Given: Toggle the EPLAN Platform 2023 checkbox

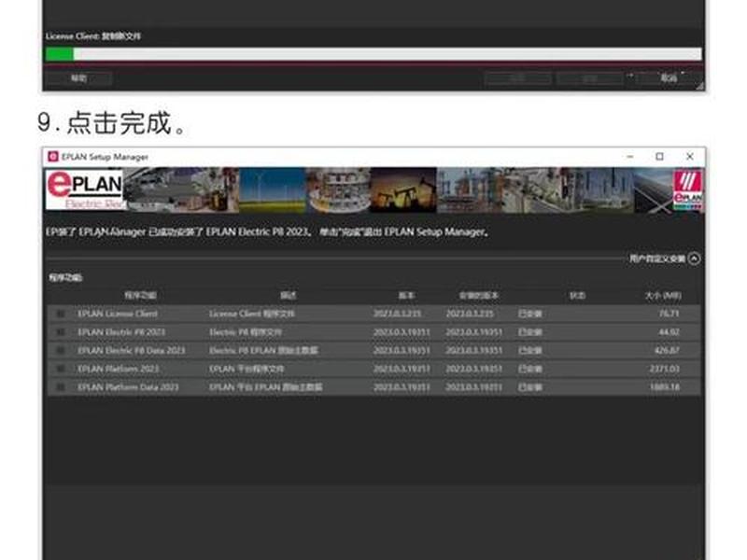Looking at the screenshot, I should pos(61,369).
